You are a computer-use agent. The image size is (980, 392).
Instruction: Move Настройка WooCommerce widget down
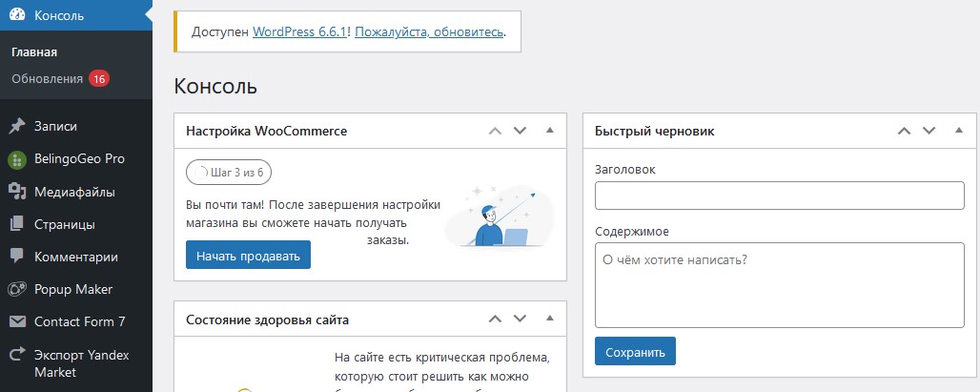tap(520, 131)
